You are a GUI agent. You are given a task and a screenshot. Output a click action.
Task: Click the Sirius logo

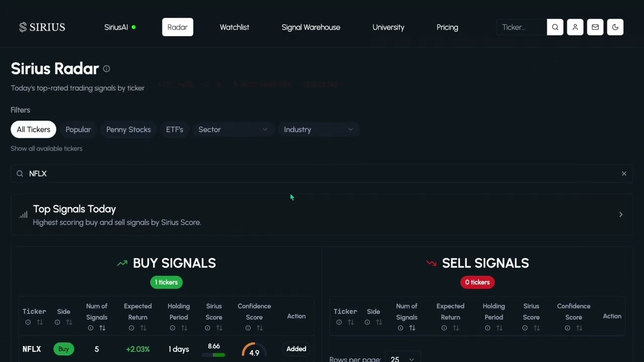pyautogui.click(x=42, y=27)
